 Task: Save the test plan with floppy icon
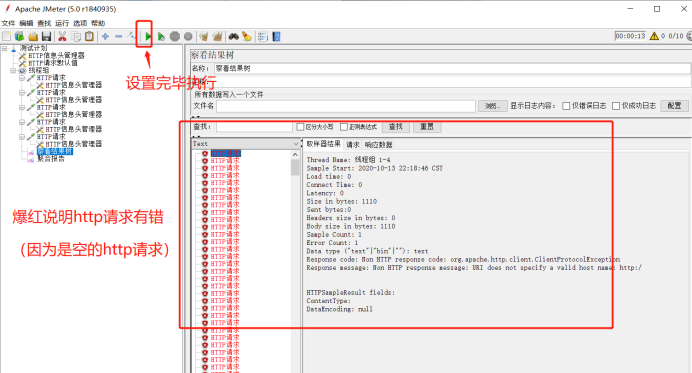[46, 36]
